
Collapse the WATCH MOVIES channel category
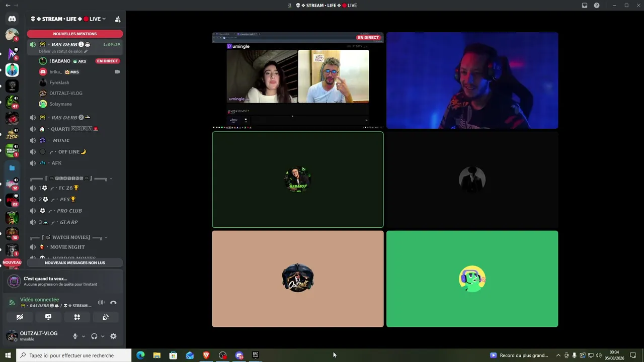tap(68, 237)
